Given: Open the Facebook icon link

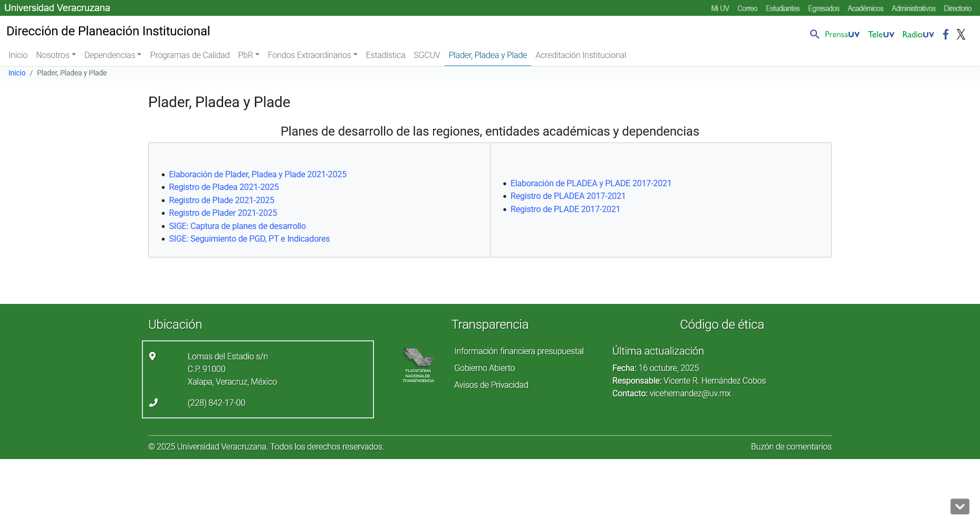Looking at the screenshot, I should point(946,34).
